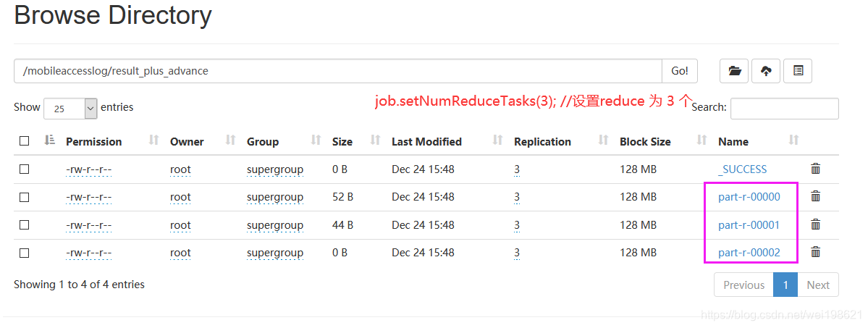Sort table by Last Modified column
The image size is (868, 328).
coord(497,140)
